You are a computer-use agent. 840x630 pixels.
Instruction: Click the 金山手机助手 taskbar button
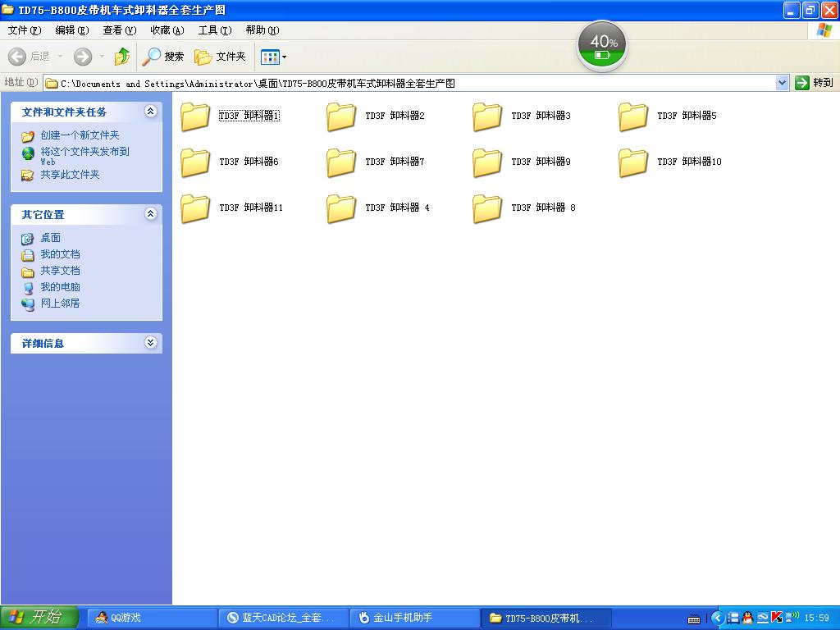click(413, 618)
